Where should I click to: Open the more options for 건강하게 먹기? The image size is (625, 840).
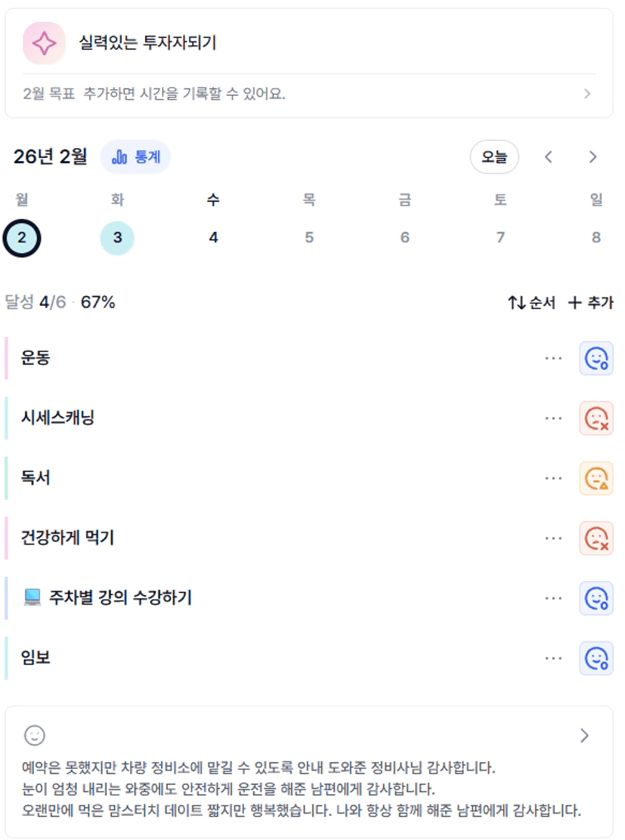pyautogui.click(x=553, y=538)
